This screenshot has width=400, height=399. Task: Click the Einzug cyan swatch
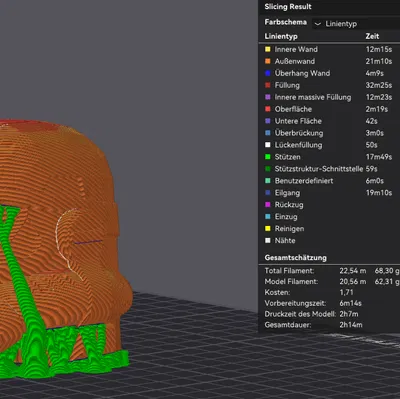pos(268,217)
